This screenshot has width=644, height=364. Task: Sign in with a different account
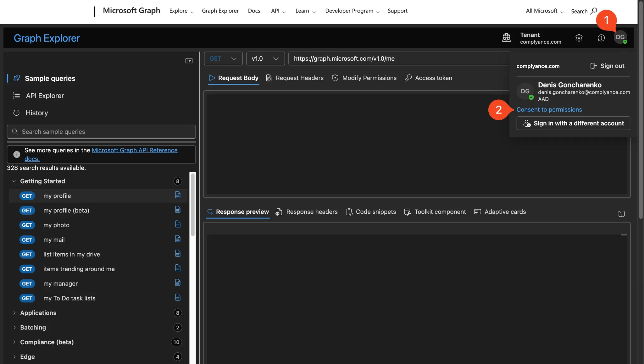573,123
